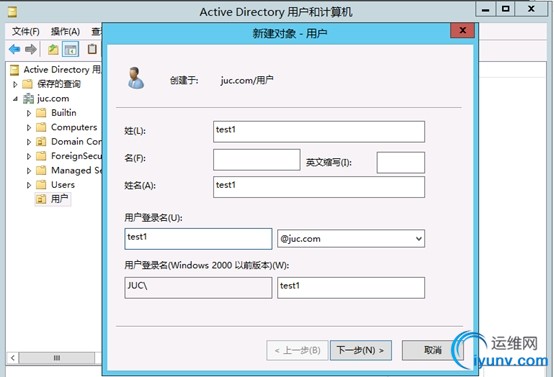Click the Users folder icon
This screenshot has width=554, height=377.
[41, 185]
